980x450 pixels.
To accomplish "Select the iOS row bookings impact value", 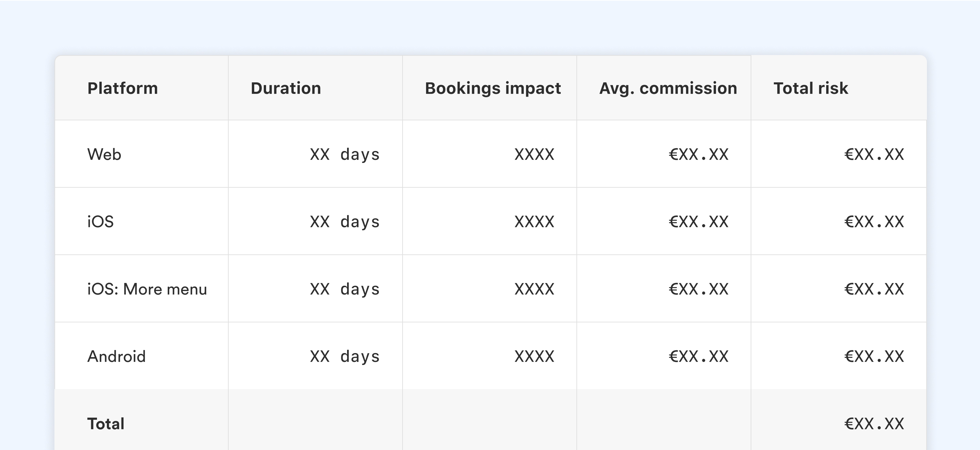I will click(x=534, y=222).
